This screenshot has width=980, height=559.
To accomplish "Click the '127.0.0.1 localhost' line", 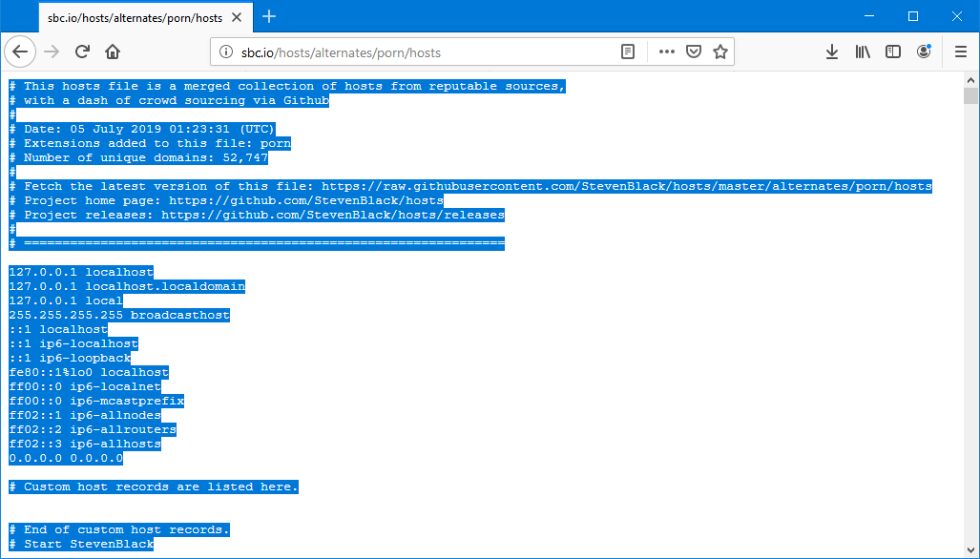I will coord(81,272).
